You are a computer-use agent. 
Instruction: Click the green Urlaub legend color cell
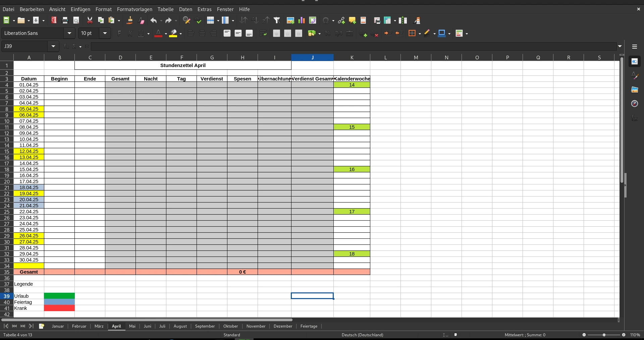click(59, 296)
